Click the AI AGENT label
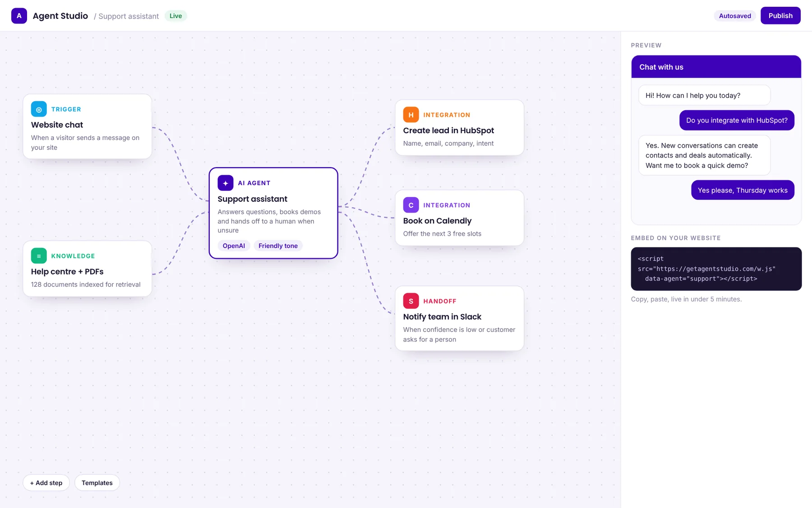812x508 pixels. [254, 183]
